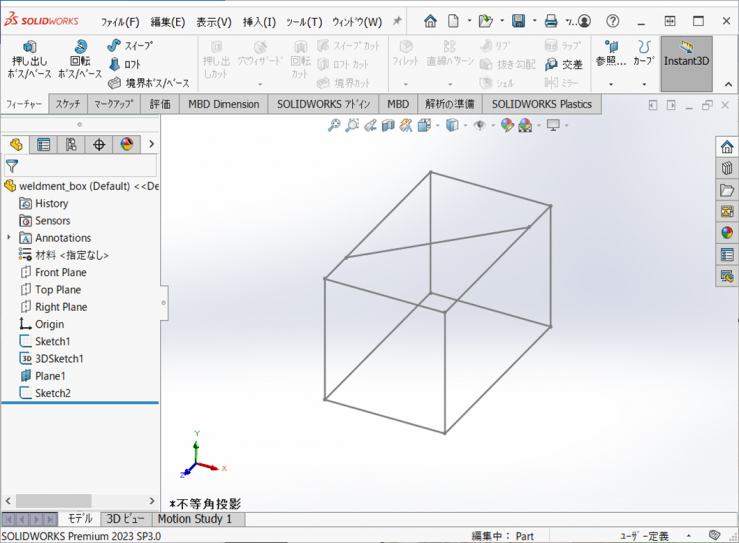
Task: Open the Display Style dropdown arrow
Action: [465, 126]
